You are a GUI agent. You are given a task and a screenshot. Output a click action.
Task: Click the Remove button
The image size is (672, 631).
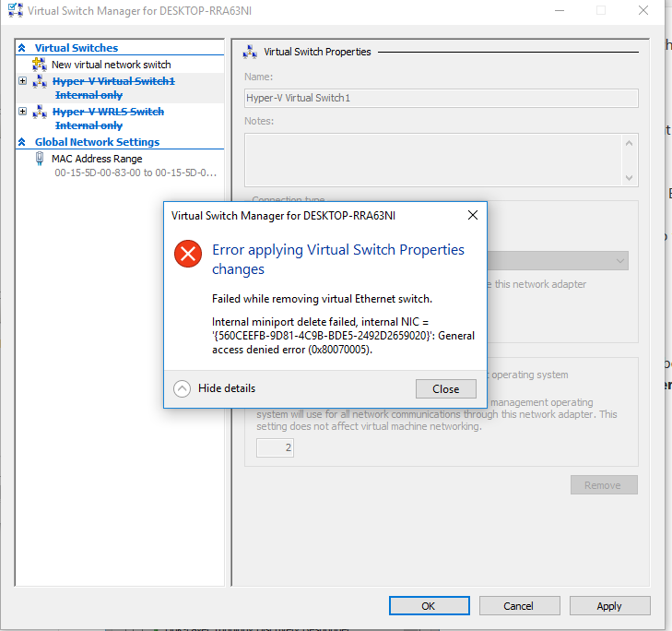(604, 484)
